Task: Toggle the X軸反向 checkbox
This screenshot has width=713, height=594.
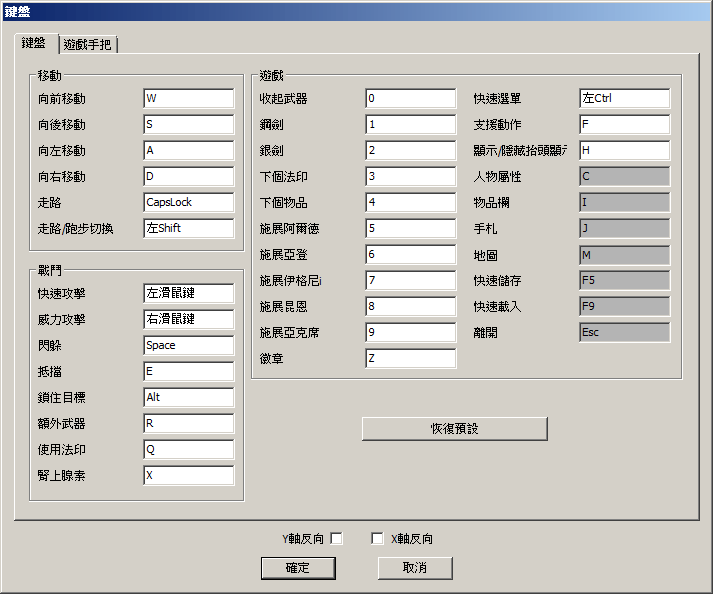Action: pyautogui.click(x=377, y=539)
